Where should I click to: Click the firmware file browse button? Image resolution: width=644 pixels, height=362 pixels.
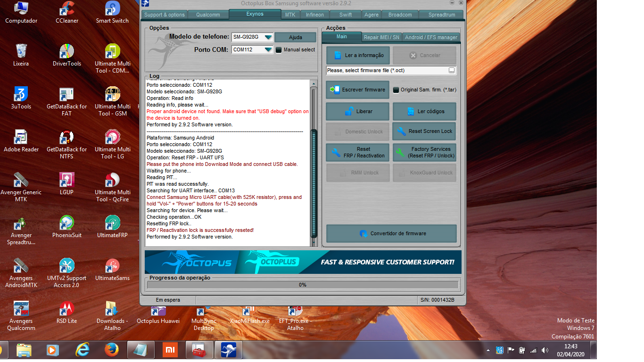point(452,70)
